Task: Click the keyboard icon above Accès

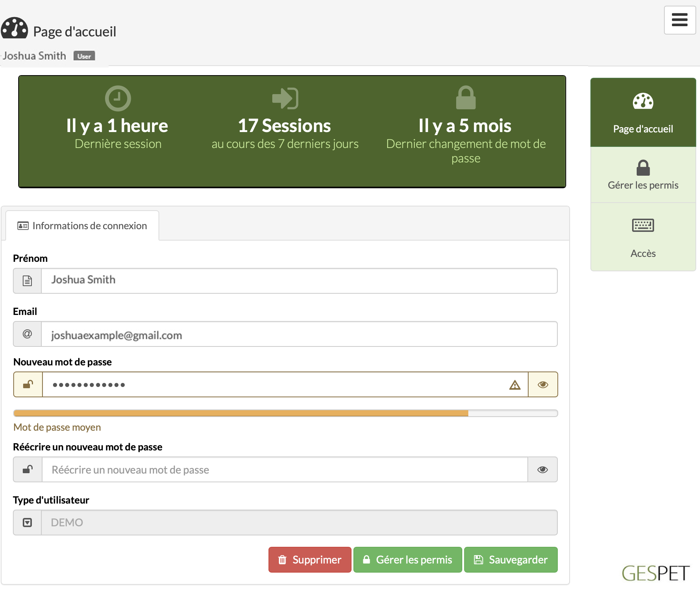Action: 643,225
